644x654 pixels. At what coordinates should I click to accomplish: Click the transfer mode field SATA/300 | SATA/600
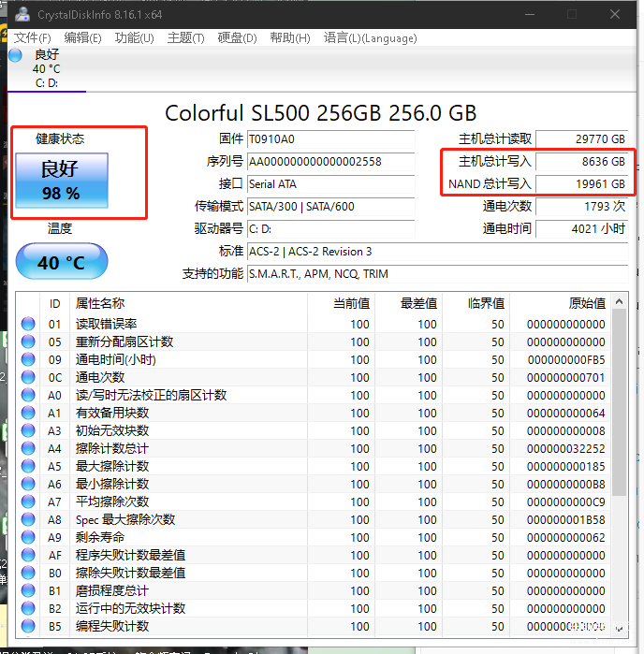[x=331, y=207]
